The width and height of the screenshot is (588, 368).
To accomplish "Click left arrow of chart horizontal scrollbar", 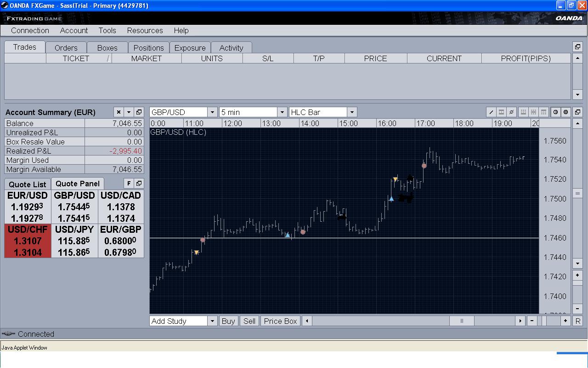I will pos(307,321).
